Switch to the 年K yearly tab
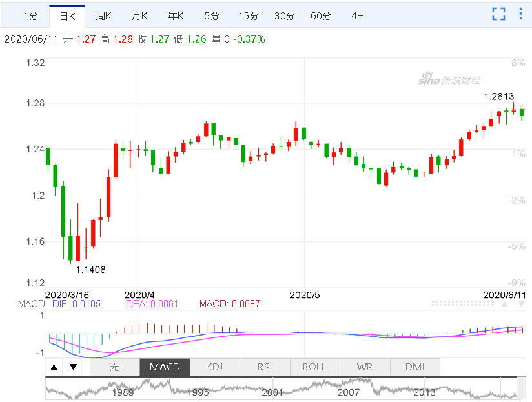 tap(176, 16)
